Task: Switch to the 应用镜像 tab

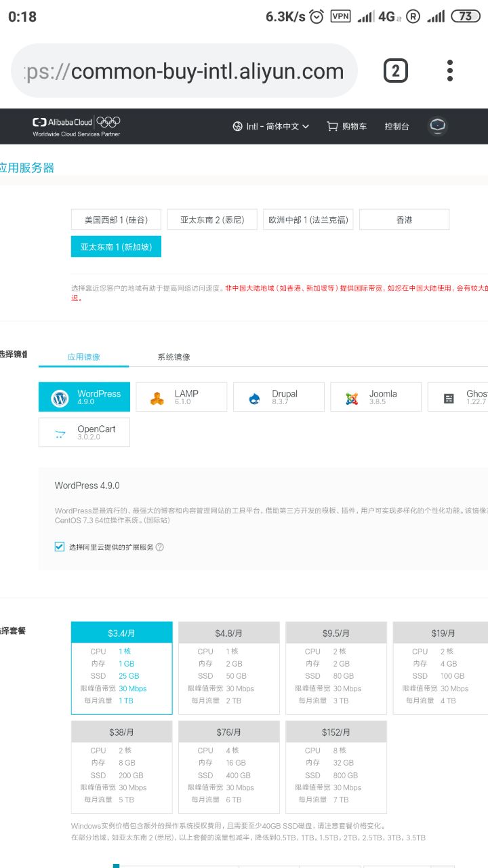Action: pyautogui.click(x=83, y=357)
